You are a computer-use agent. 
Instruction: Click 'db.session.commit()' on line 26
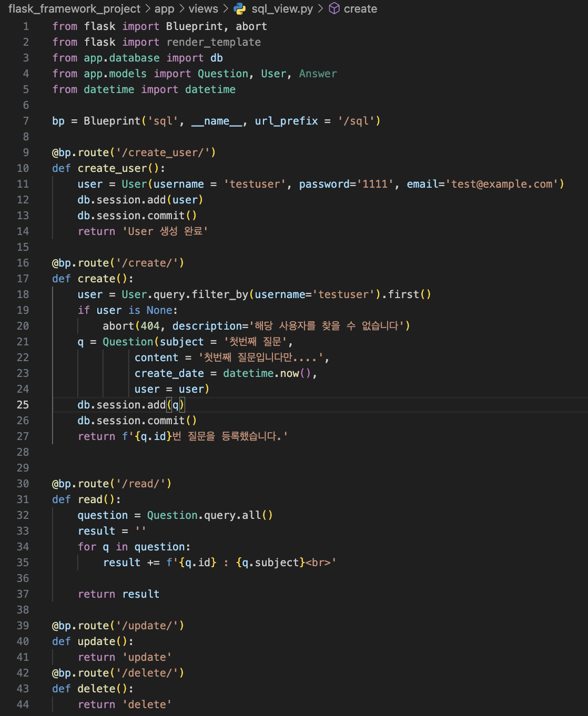pyautogui.click(x=137, y=421)
